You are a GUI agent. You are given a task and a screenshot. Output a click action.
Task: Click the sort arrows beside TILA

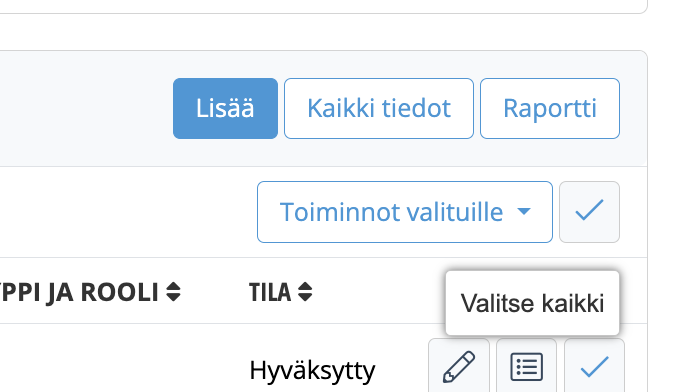tap(305, 292)
